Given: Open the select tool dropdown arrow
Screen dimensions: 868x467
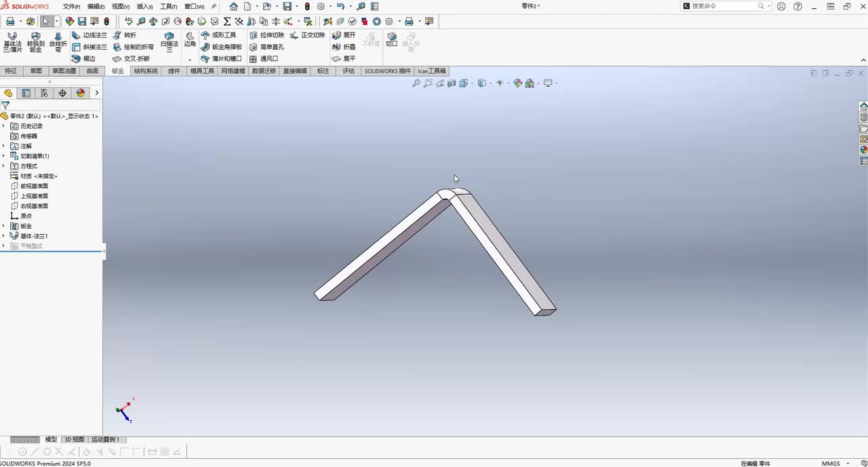Looking at the screenshot, I should pos(56,22).
